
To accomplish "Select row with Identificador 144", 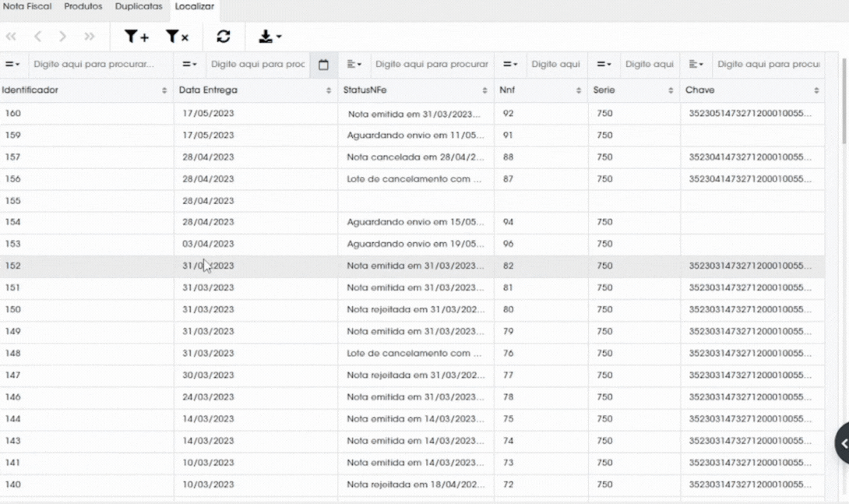I will (412, 419).
